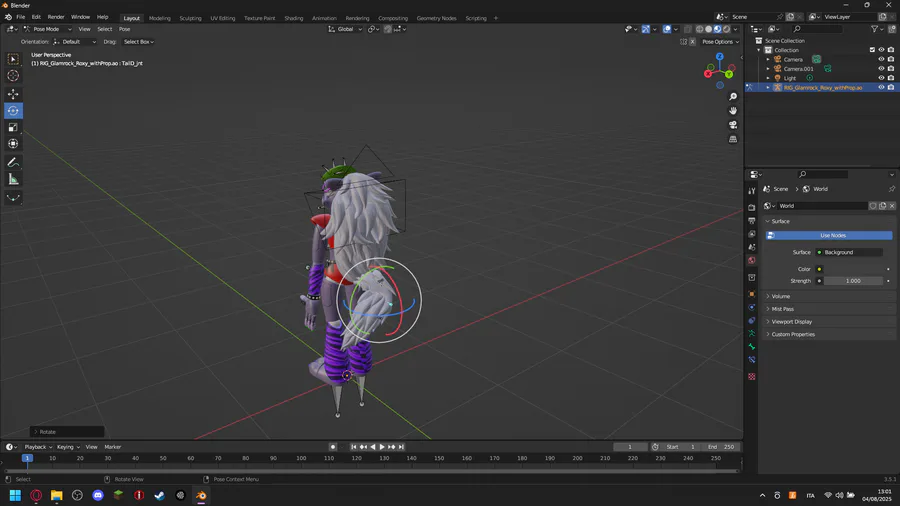Viewport: 900px width, 506px height.
Task: Expand the Custom Properties panel
Action: click(x=829, y=334)
